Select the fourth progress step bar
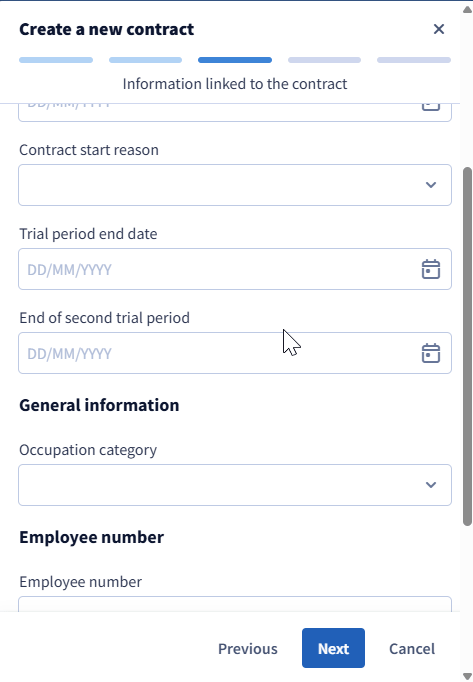The image size is (473, 682). pyautogui.click(x=324, y=60)
